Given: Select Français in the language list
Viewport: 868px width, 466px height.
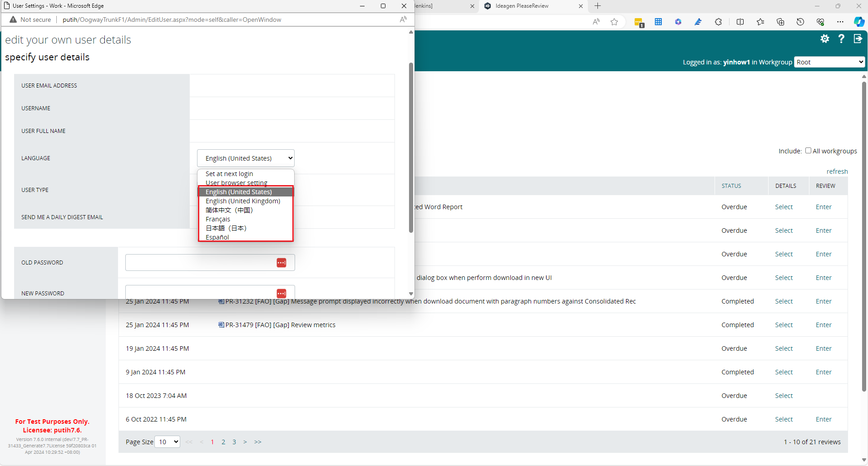Looking at the screenshot, I should [x=218, y=219].
